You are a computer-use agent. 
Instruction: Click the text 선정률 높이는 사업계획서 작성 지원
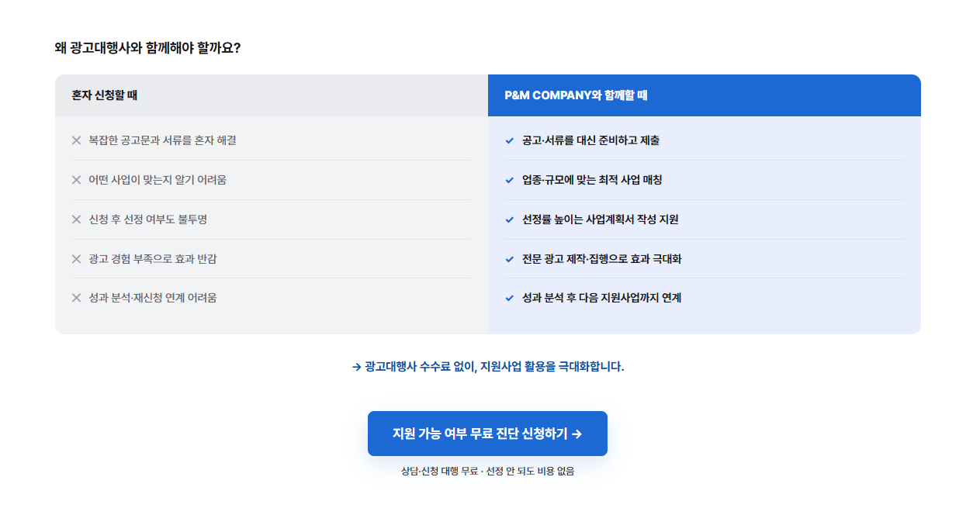601,219
